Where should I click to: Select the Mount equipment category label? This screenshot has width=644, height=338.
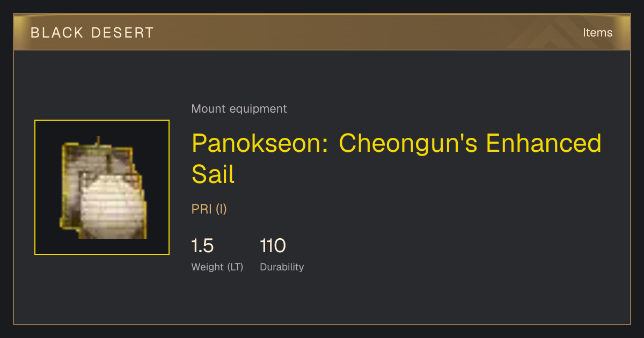[239, 109]
